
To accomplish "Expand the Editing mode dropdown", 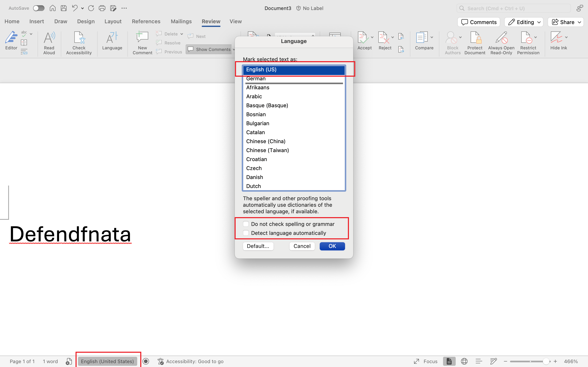I will coord(524,22).
